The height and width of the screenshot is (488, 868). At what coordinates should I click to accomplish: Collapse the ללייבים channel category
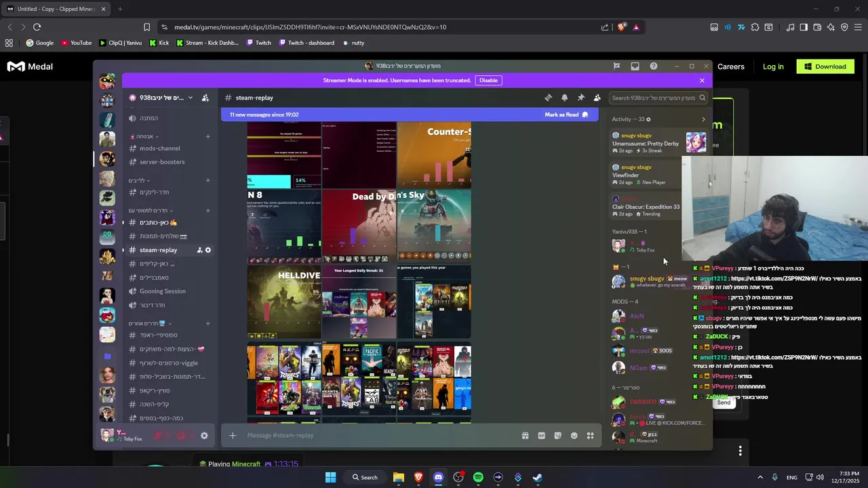(139, 180)
